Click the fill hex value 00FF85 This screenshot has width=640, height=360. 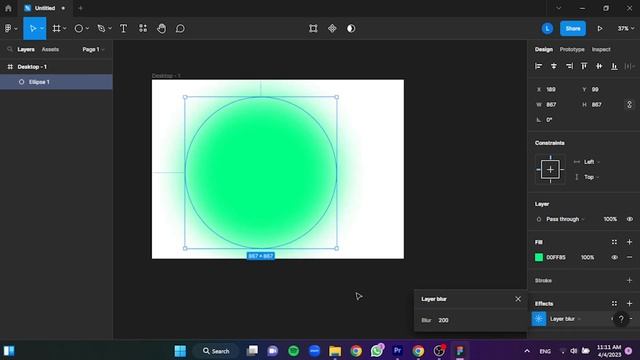[556, 258]
